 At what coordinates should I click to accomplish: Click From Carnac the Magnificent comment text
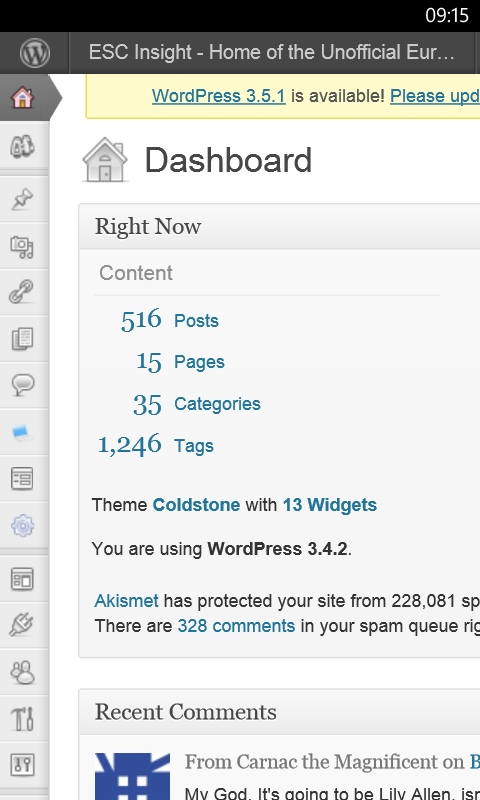tap(324, 761)
